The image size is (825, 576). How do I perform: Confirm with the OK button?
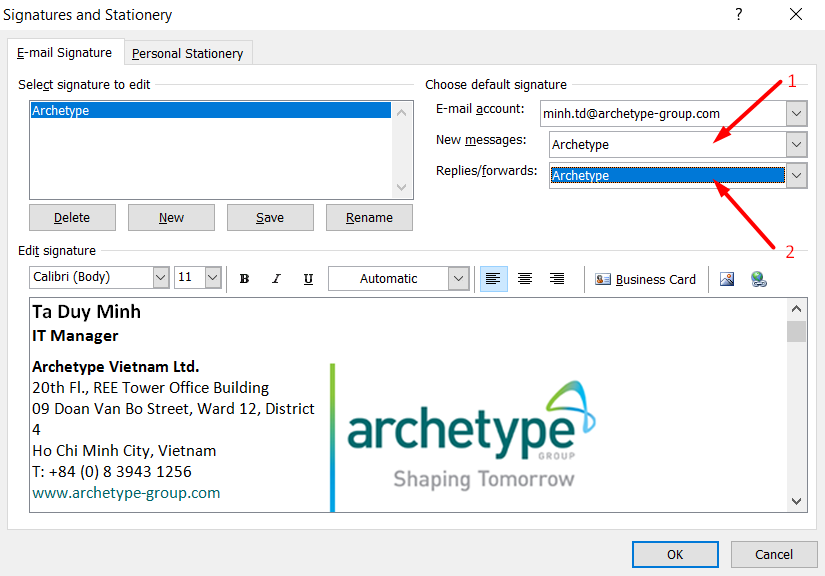click(x=675, y=554)
